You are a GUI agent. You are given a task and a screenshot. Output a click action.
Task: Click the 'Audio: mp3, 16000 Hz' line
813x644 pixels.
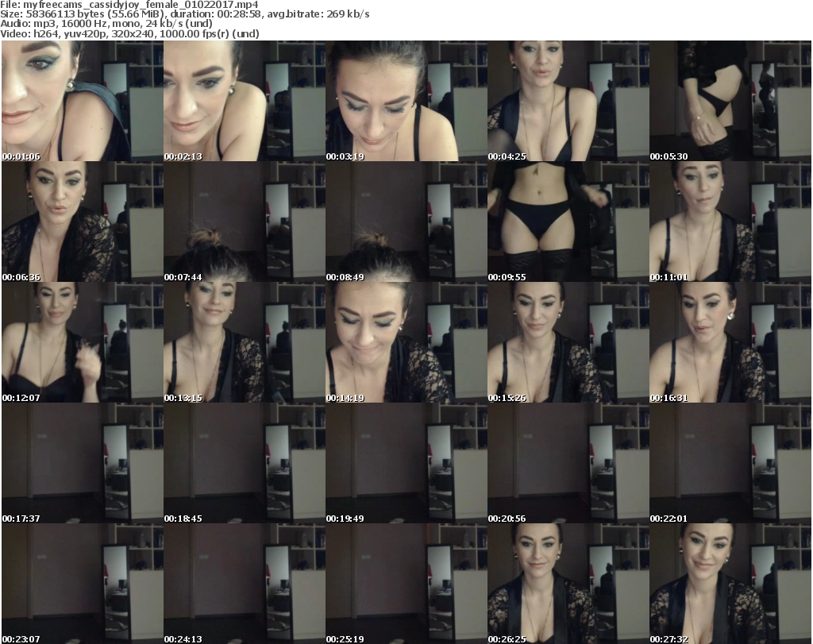pos(106,24)
